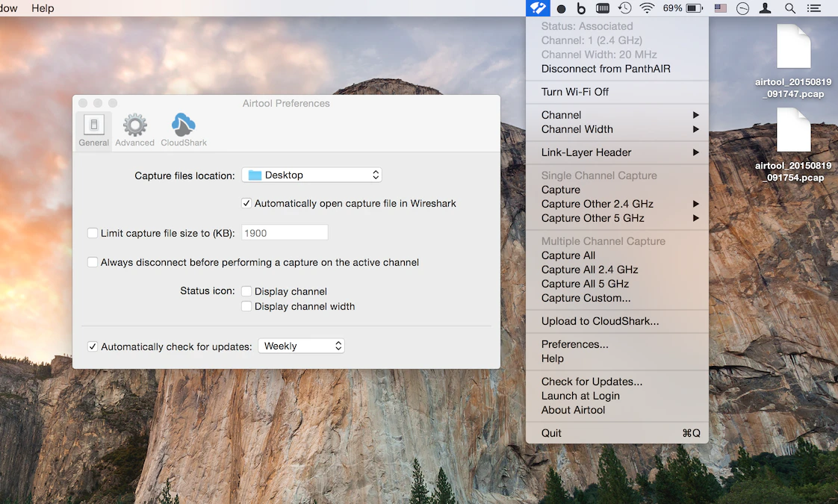
Task: Select Check for Updates...
Action: (617, 382)
